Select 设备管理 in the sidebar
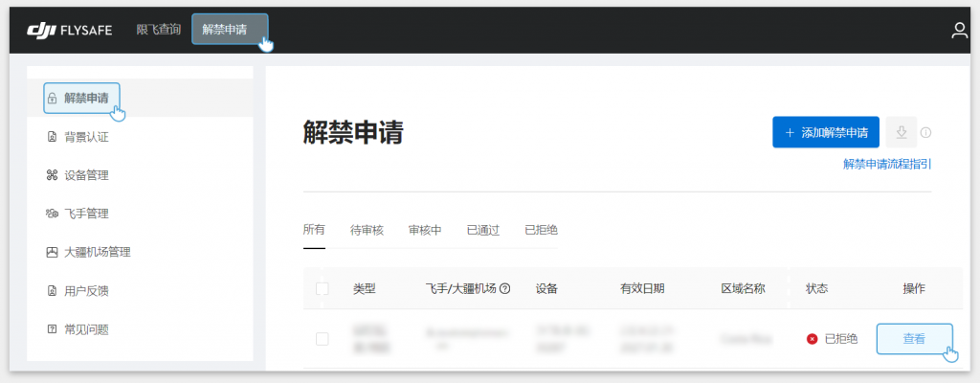Viewport: 980px width, 383px height. (86, 175)
